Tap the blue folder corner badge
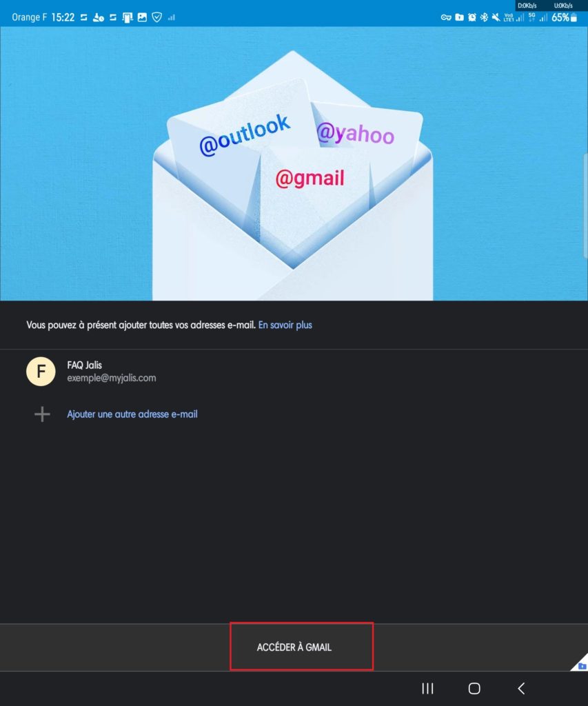Image resolution: width=588 pixels, height=706 pixels. click(x=582, y=665)
